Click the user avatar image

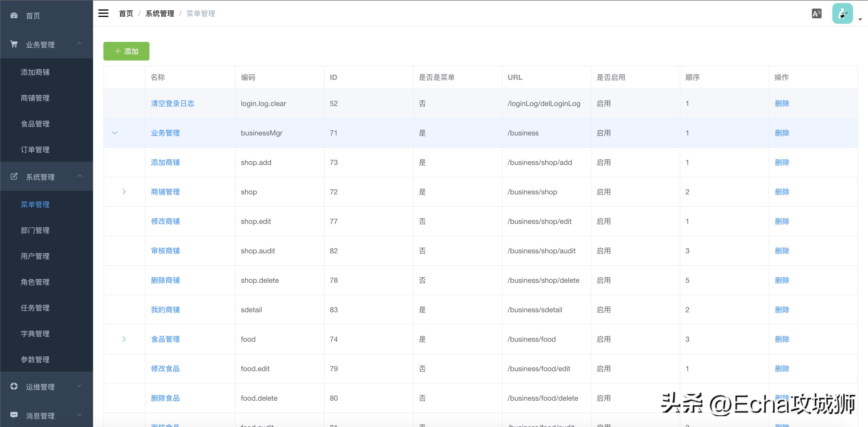coord(842,14)
